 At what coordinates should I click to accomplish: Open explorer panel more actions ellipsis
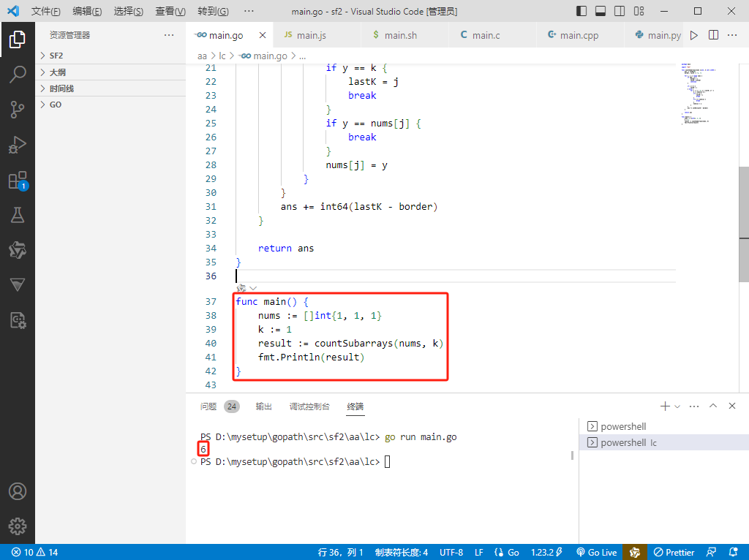pos(169,35)
